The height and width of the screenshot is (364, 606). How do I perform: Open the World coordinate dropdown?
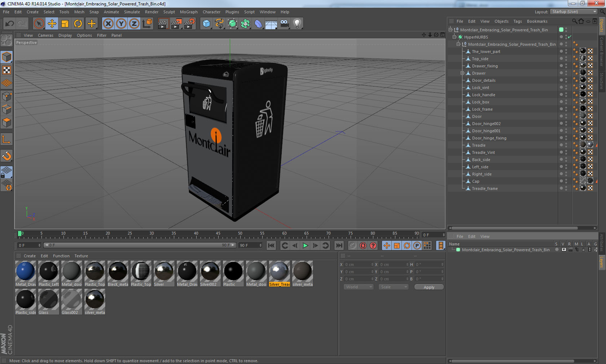pyautogui.click(x=359, y=287)
